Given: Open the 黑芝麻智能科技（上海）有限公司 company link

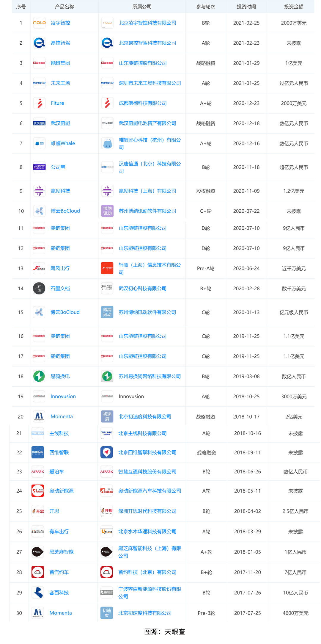Looking at the screenshot, I should (150, 552).
